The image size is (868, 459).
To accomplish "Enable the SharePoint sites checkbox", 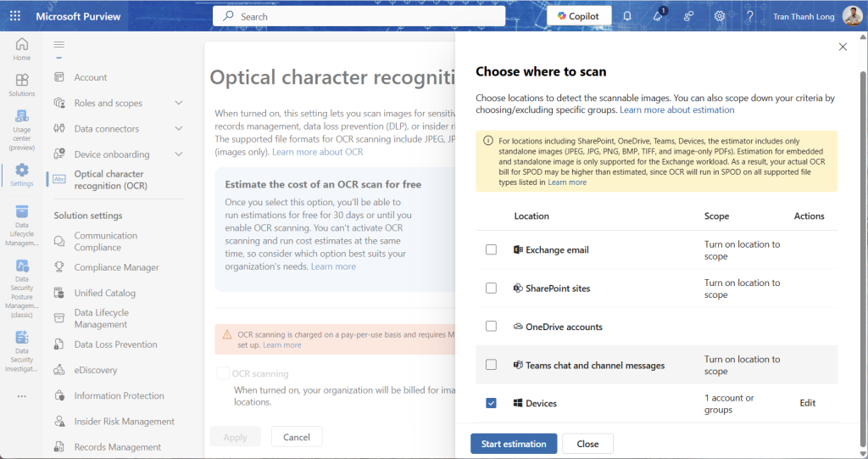I will point(492,288).
